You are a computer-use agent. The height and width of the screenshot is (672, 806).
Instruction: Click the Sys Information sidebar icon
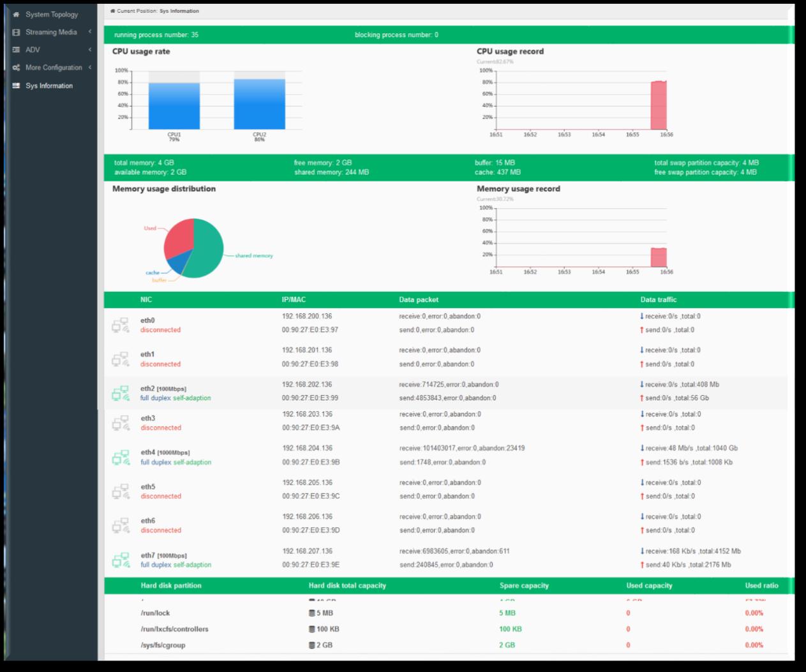[x=17, y=86]
